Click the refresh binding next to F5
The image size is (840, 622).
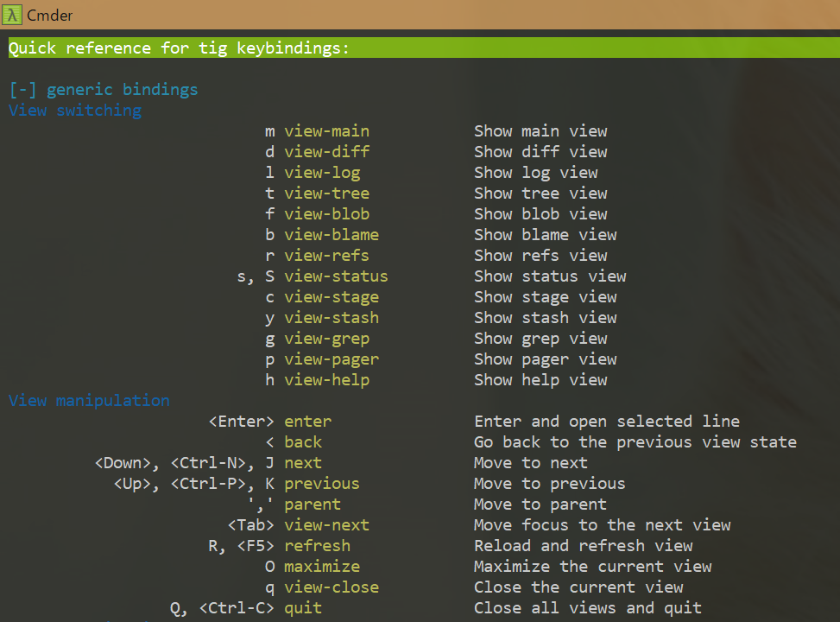[x=317, y=545]
